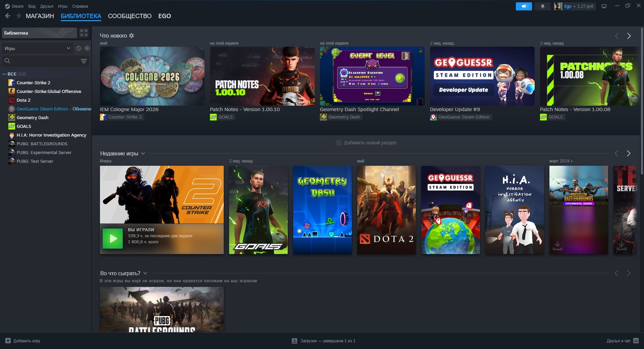
Task: Sort library by recent activity clock icon
Action: point(78,48)
